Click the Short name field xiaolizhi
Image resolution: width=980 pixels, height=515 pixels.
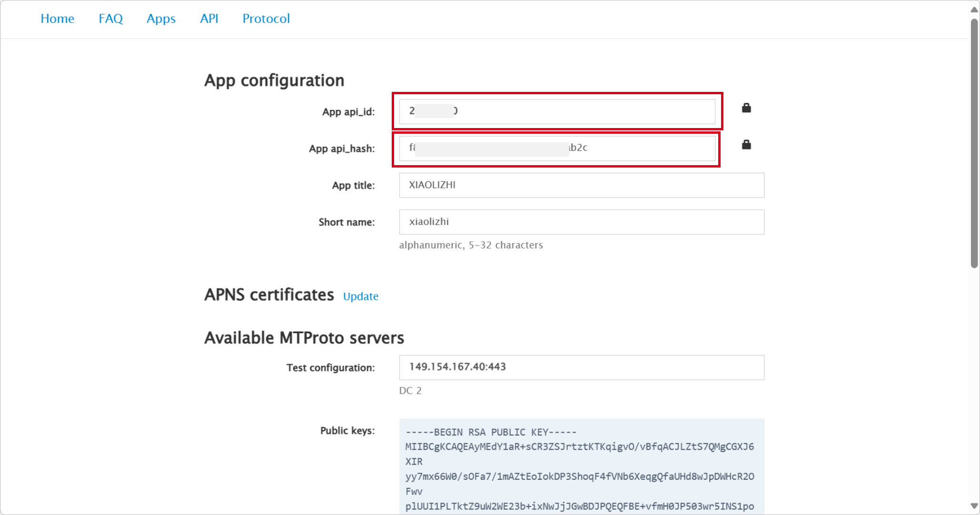[581, 222]
